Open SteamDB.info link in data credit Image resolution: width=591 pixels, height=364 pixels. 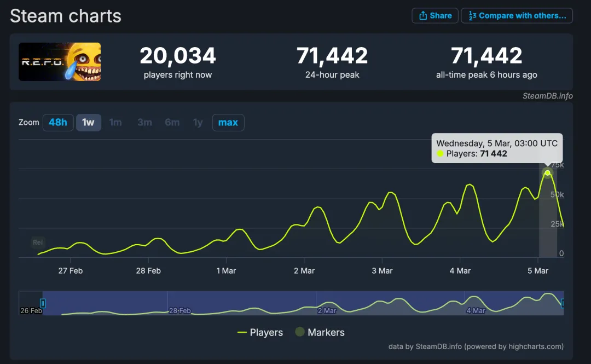[438, 346]
